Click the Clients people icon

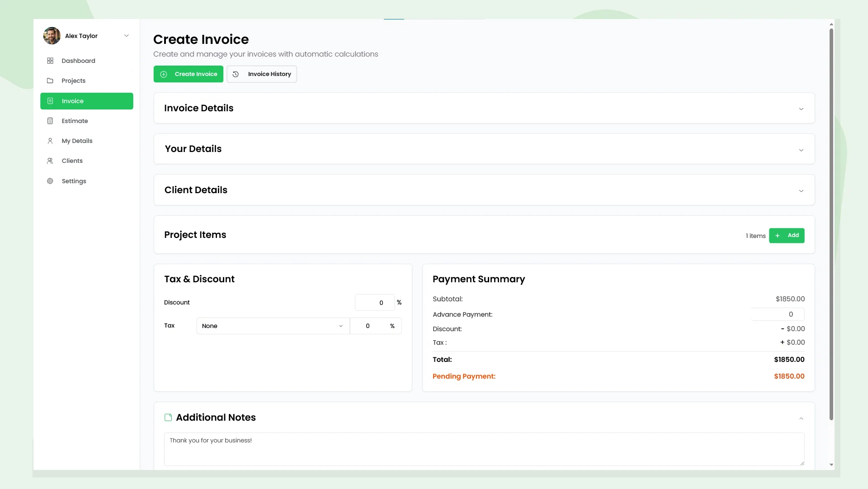tap(50, 161)
